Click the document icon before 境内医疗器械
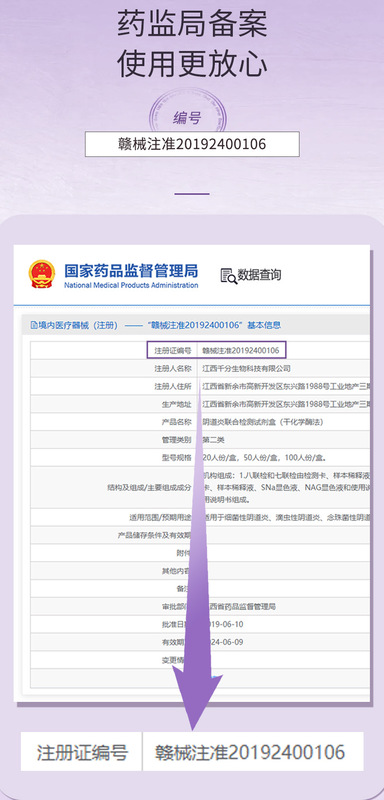384x800 pixels. (34, 325)
